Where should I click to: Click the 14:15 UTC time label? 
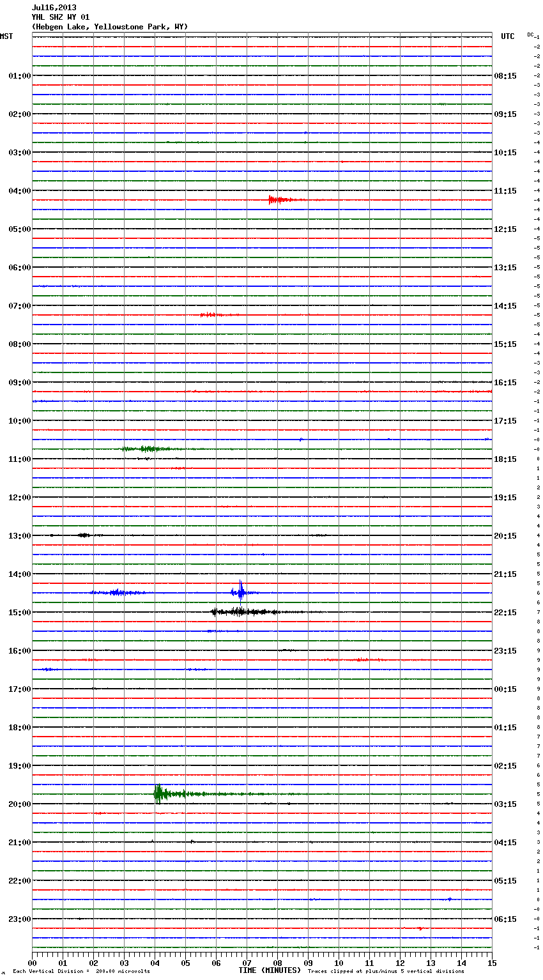point(505,306)
